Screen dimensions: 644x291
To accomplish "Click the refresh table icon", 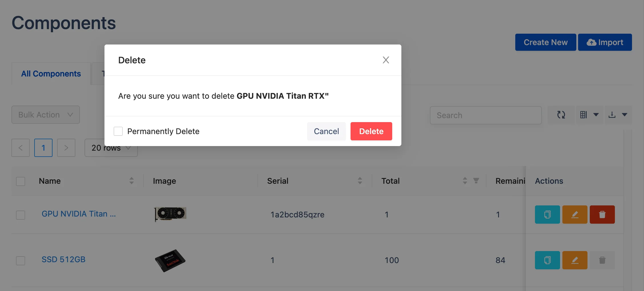I will [561, 115].
